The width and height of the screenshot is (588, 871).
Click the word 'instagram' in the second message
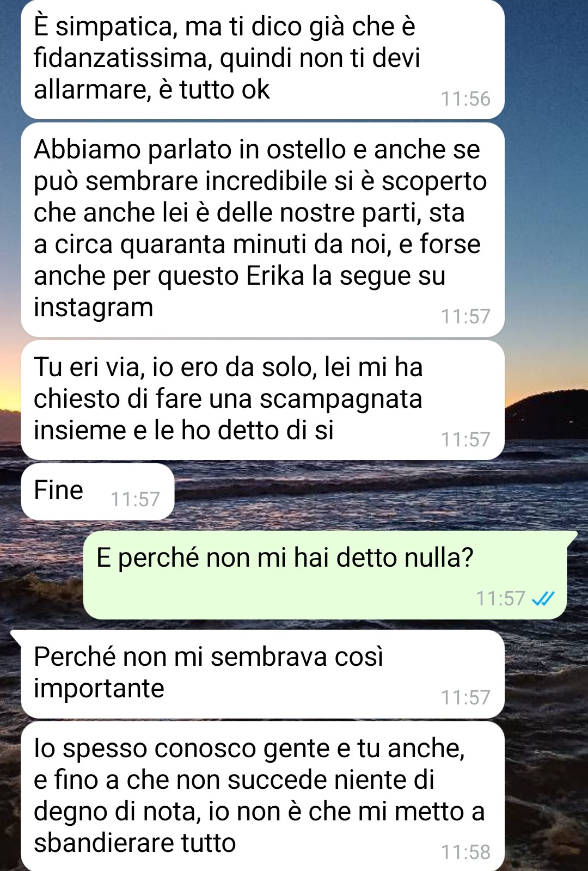click(94, 308)
